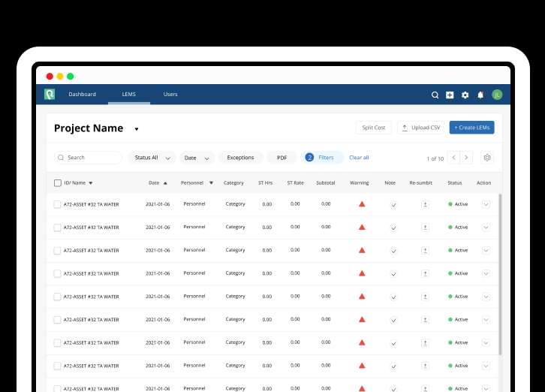Click the re-submit upload icon in sixth row
Image resolution: width=545 pixels, height=392 pixels.
pos(425,320)
